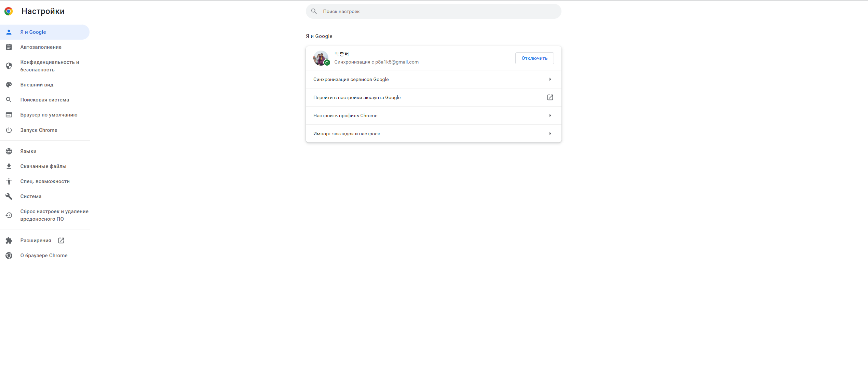Click the external link icon beside Расширения
The image size is (868, 384).
(x=61, y=241)
